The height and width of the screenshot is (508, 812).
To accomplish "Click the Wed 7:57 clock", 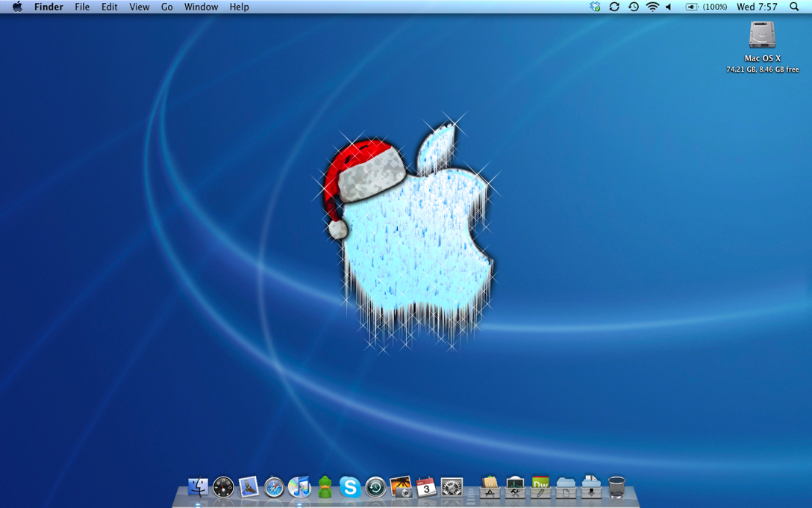I will 757,7.
